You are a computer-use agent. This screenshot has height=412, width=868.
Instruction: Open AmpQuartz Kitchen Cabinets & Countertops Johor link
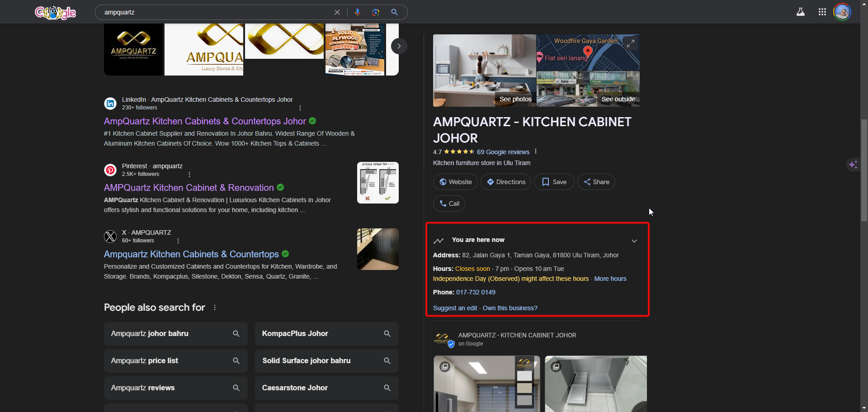coord(205,121)
